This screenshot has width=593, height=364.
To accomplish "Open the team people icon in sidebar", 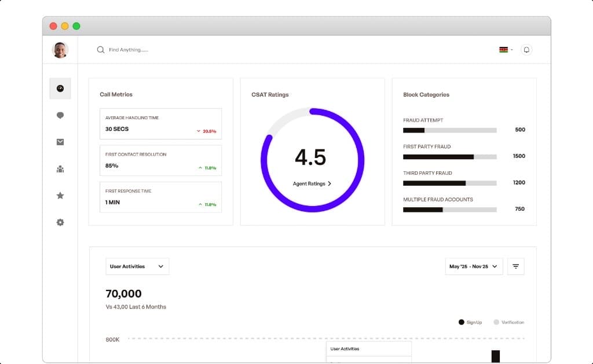I will (x=60, y=169).
